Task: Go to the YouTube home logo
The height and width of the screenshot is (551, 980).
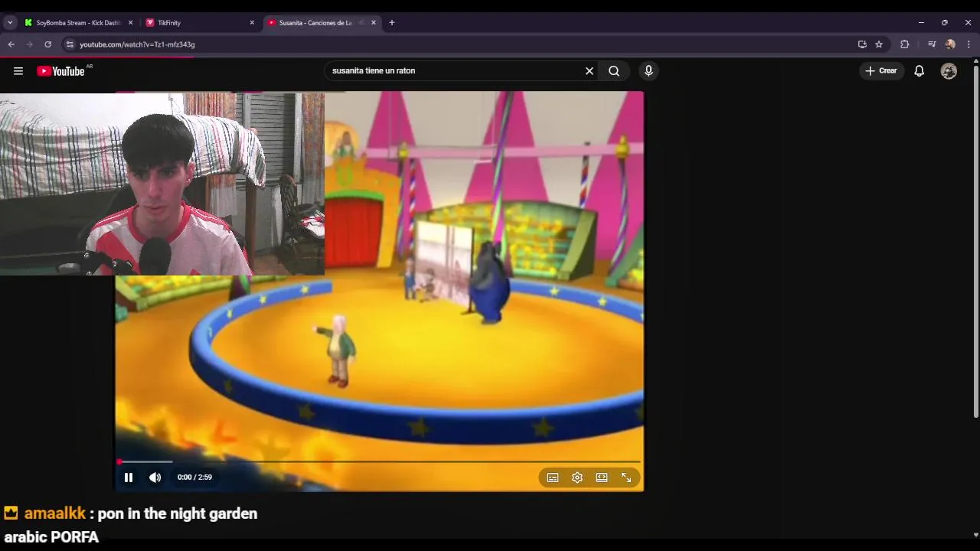Action: [x=60, y=71]
